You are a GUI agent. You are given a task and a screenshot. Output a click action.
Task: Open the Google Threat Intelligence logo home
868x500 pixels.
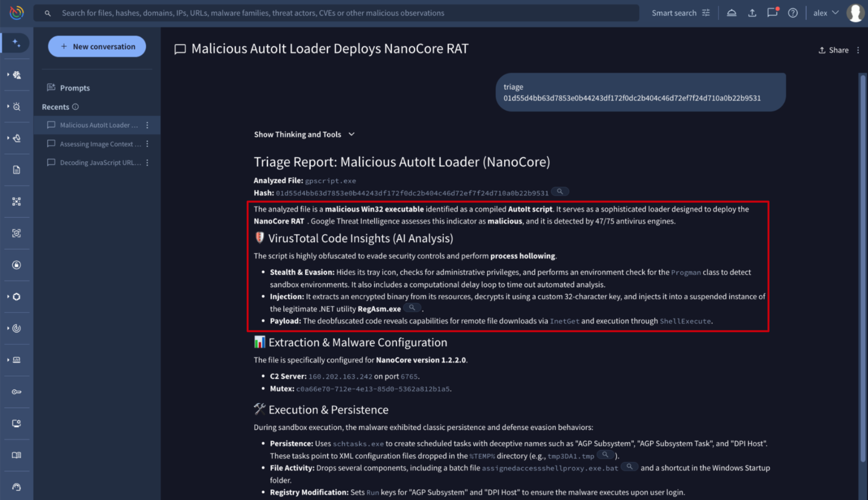[16, 12]
